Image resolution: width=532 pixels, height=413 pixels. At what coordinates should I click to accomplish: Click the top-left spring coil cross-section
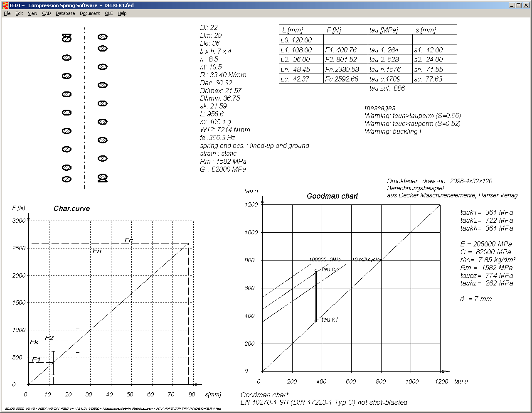(66, 38)
